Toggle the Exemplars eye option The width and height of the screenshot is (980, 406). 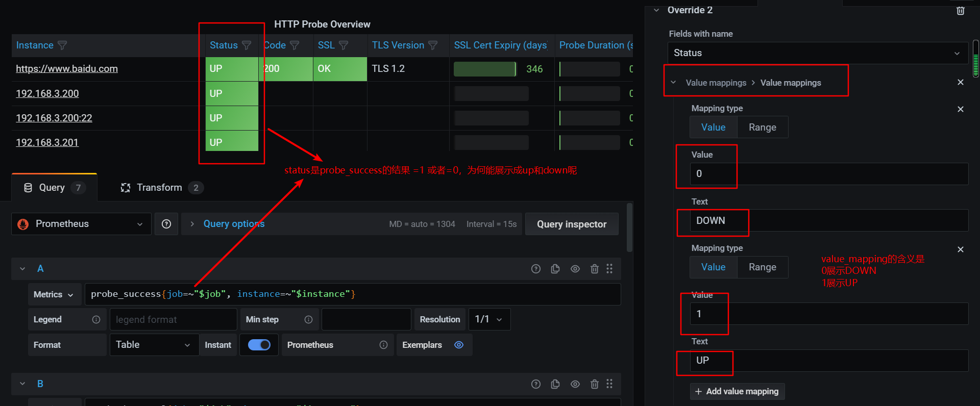click(459, 345)
